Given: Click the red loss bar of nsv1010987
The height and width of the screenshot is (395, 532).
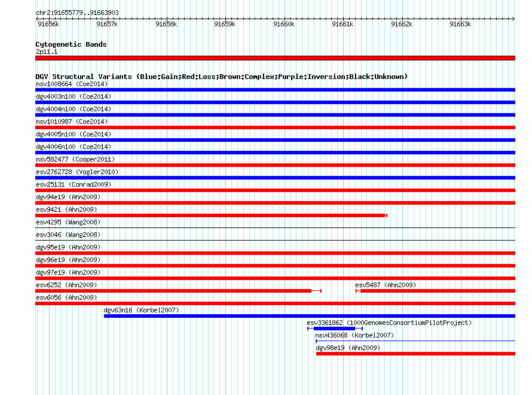Looking at the screenshot, I should coord(275,127).
